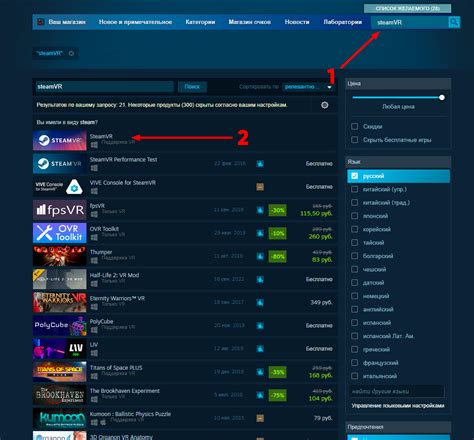Check the итальянский language filter
This screenshot has height=440, width=474.
(x=355, y=376)
